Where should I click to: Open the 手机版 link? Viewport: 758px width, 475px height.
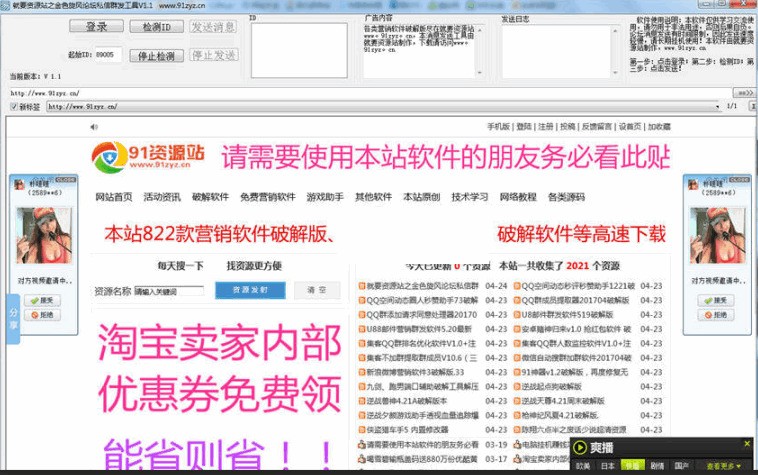tap(498, 127)
